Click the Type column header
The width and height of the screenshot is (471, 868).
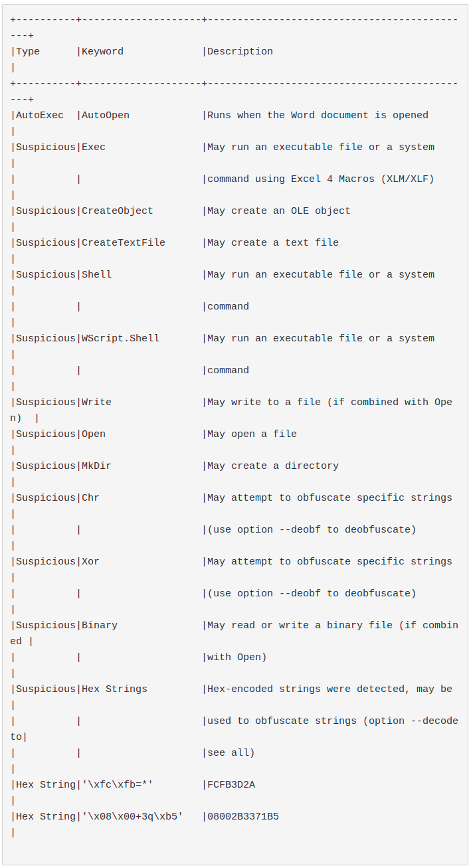coord(28,52)
